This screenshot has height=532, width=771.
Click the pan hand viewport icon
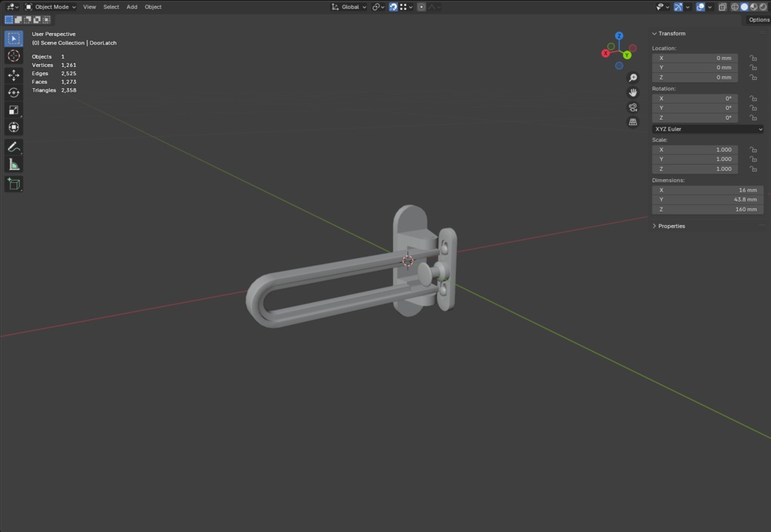632,93
